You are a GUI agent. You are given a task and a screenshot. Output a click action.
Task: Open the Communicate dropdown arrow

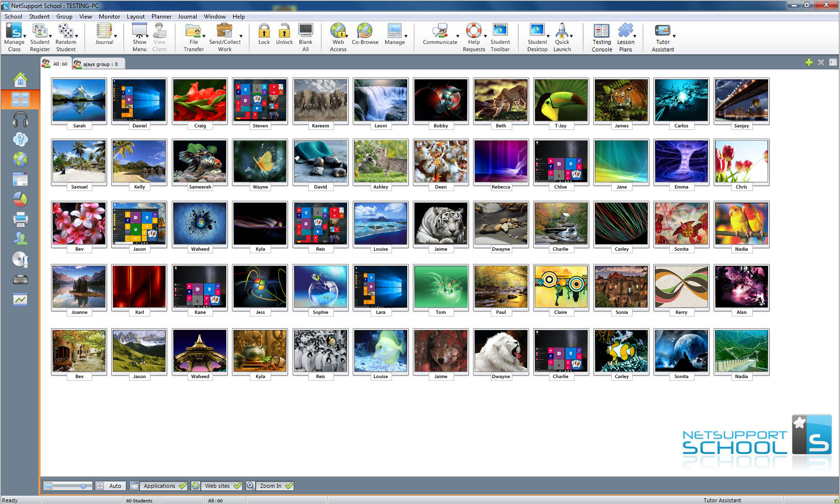click(x=457, y=36)
